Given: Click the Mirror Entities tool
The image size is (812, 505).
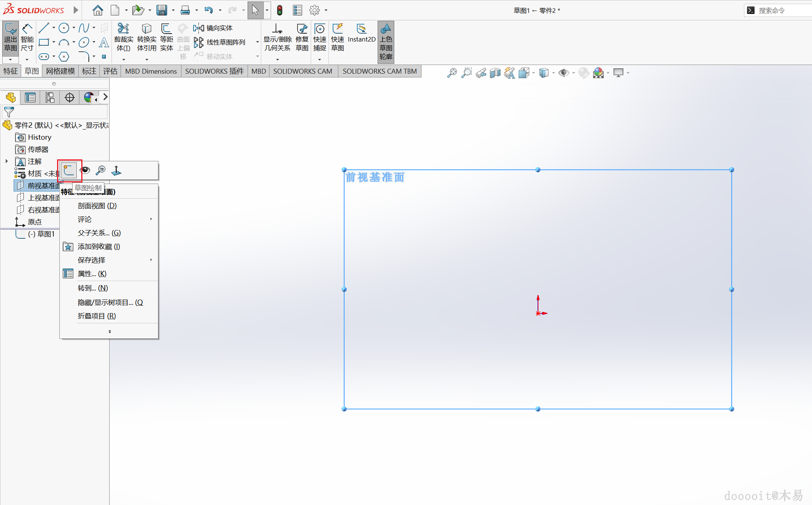Looking at the screenshot, I should click(213, 28).
